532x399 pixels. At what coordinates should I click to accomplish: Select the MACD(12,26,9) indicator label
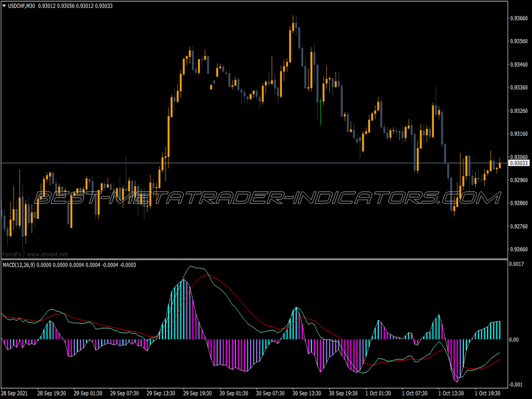(19, 265)
